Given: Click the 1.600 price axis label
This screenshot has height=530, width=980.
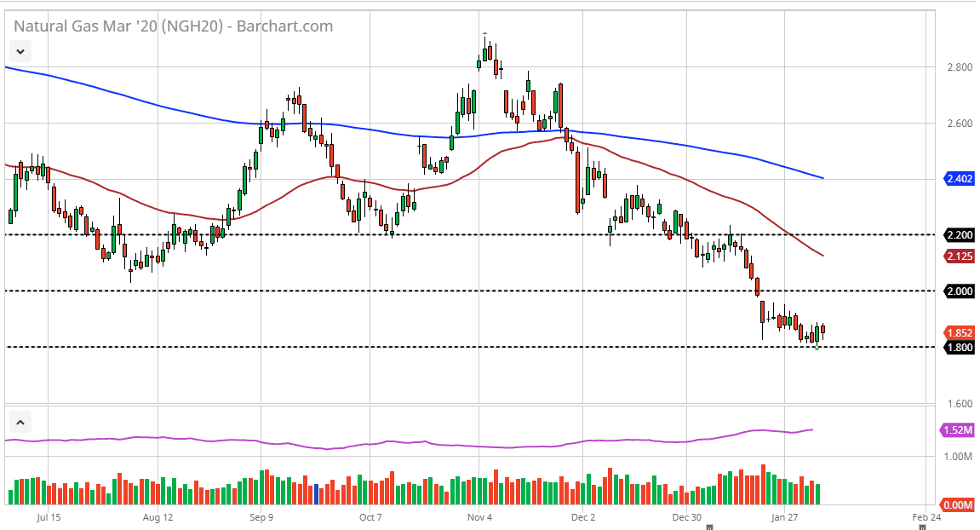Looking at the screenshot, I should click(x=958, y=404).
